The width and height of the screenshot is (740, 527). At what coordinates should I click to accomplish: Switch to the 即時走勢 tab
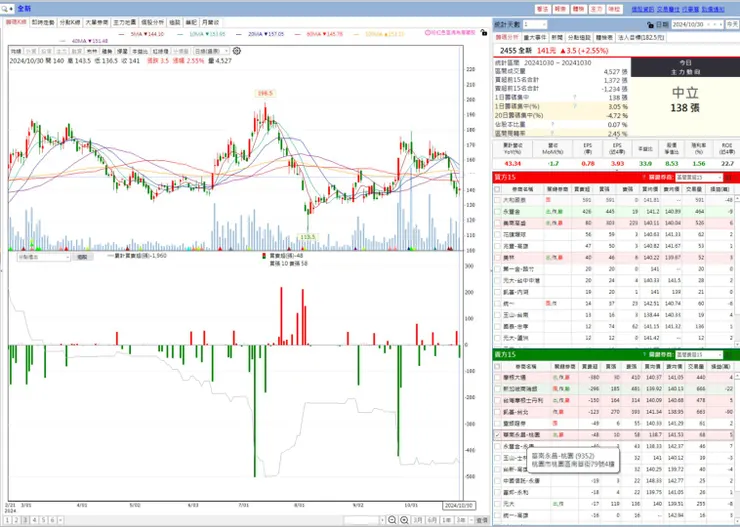[x=43, y=22]
